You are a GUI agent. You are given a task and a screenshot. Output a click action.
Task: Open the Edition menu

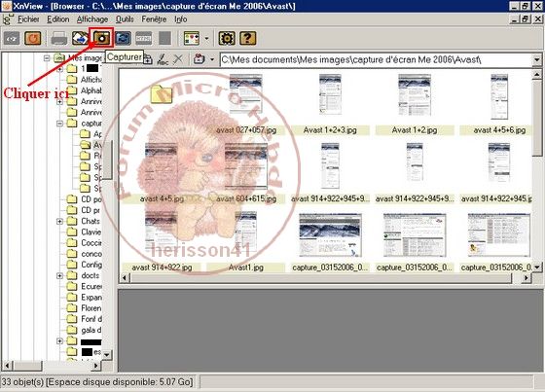(x=58, y=19)
